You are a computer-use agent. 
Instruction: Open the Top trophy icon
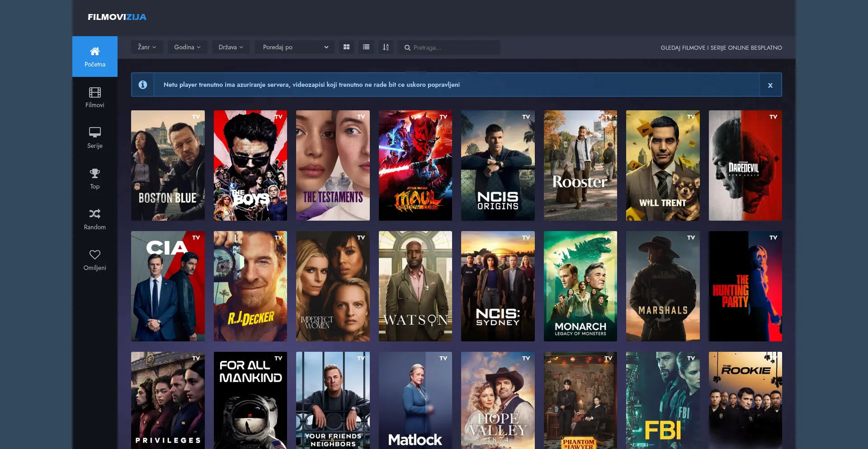95,173
